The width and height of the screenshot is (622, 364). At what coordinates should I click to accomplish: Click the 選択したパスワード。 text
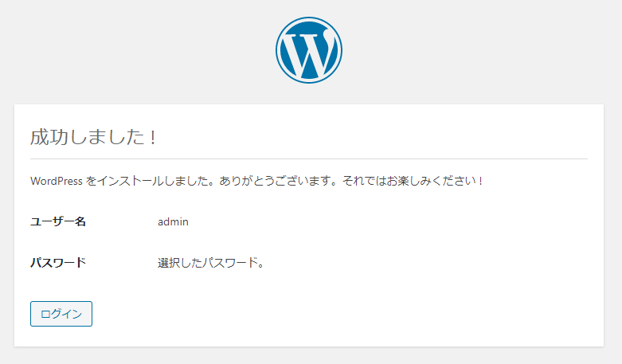[x=210, y=262]
